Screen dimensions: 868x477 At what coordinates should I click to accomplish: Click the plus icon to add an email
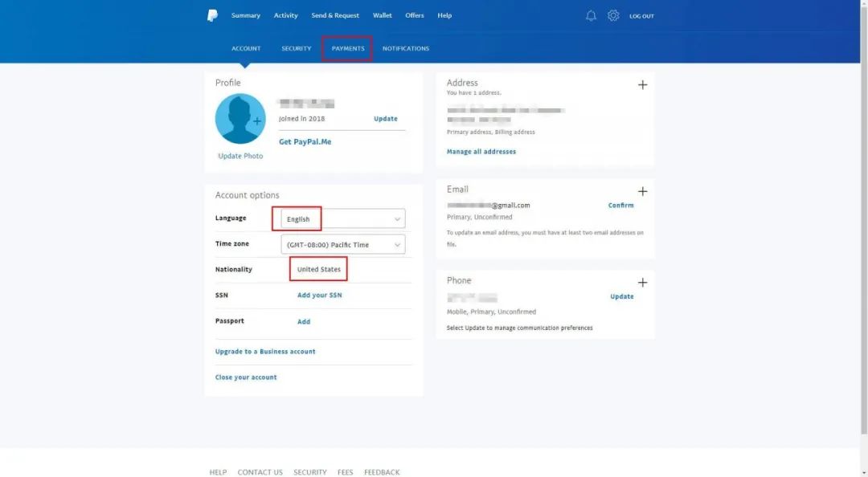[642, 191]
